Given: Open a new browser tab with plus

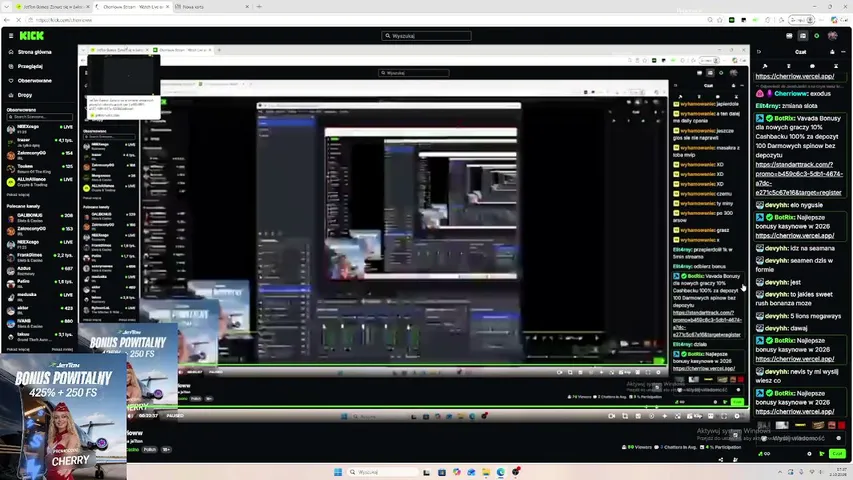Looking at the screenshot, I should 259,7.
